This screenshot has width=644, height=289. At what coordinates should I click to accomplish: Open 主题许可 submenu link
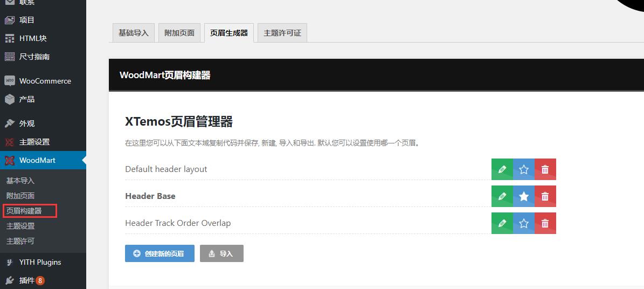[x=20, y=242]
